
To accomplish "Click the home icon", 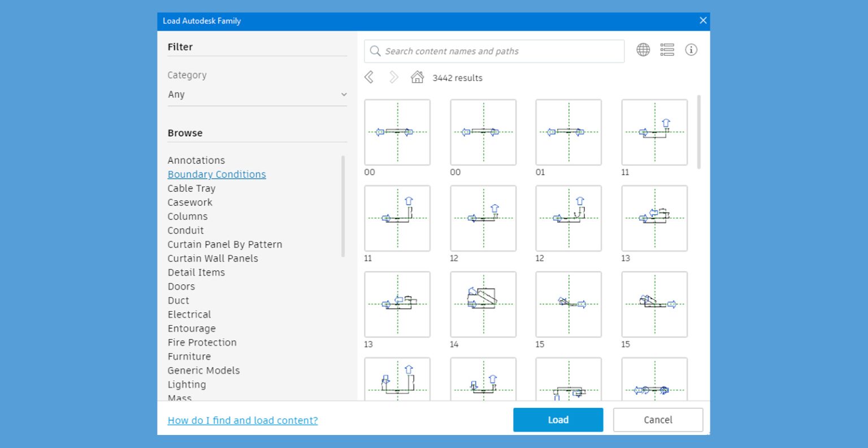I will (417, 77).
